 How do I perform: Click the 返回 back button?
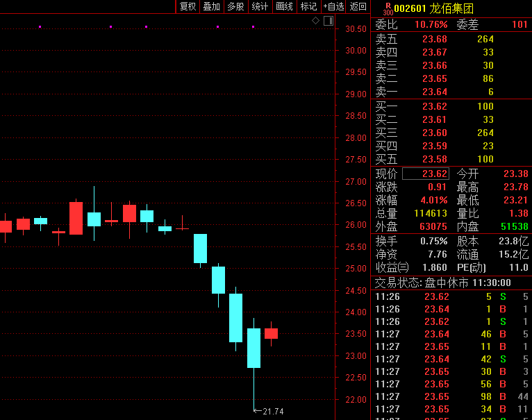coord(358,6)
